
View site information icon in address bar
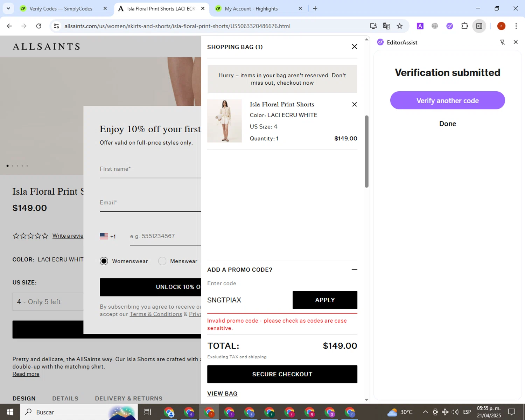56,26
